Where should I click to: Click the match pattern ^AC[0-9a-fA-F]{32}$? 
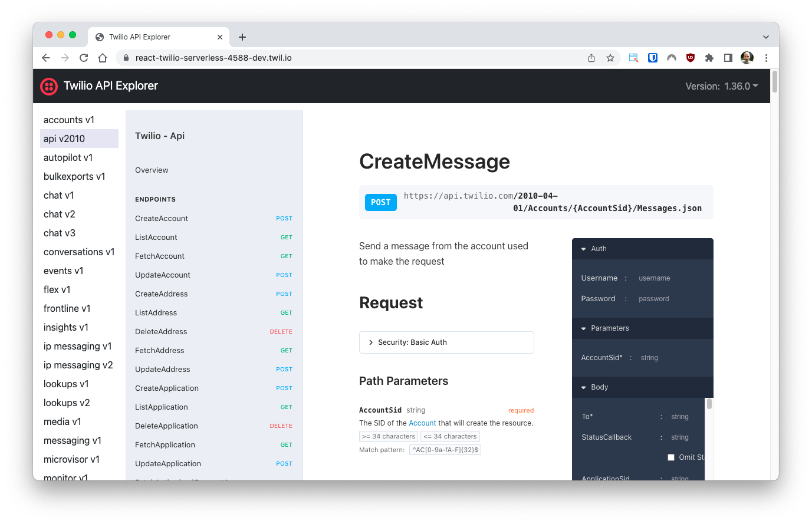pos(445,450)
